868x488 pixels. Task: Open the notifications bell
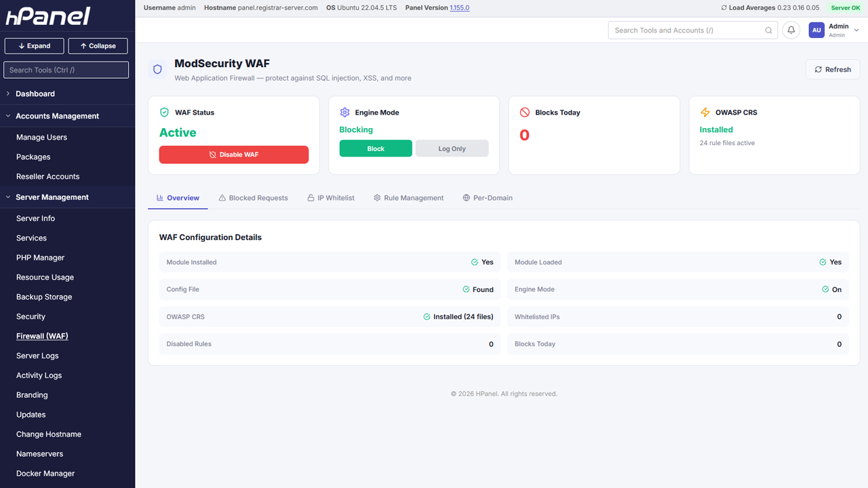point(791,30)
